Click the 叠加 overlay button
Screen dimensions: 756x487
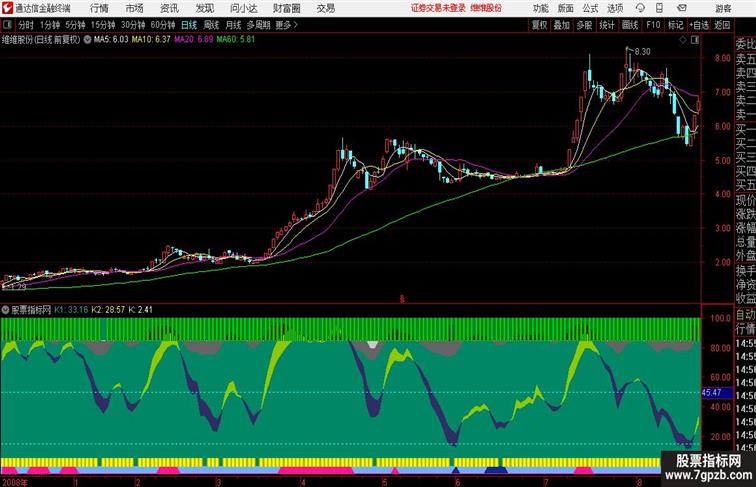(561, 25)
